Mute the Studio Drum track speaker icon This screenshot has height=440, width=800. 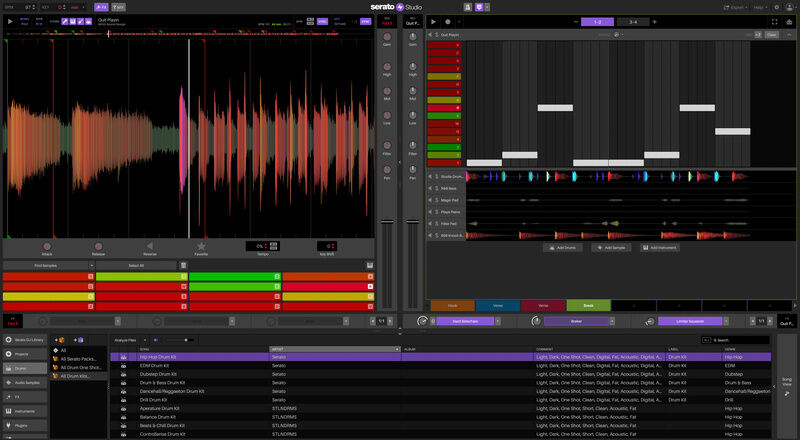coord(430,177)
